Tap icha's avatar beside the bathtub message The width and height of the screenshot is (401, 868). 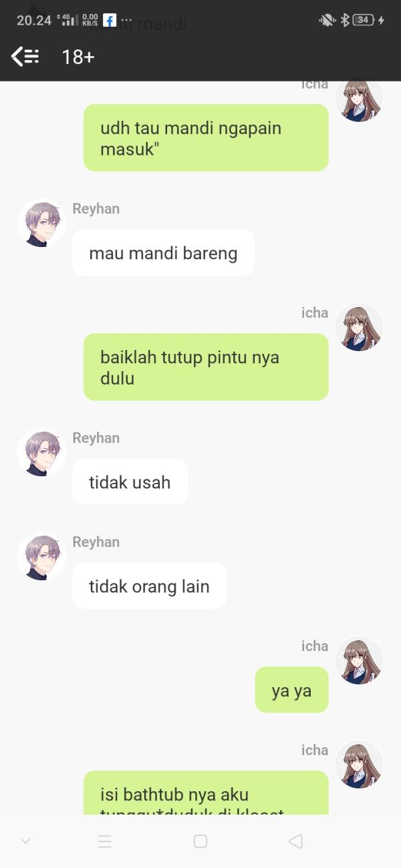360,765
